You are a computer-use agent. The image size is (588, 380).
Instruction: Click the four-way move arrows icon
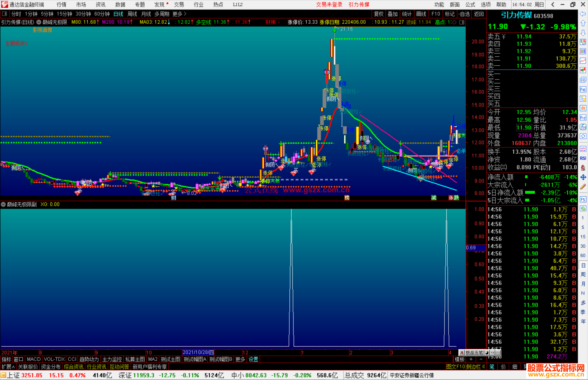[x=583, y=177]
